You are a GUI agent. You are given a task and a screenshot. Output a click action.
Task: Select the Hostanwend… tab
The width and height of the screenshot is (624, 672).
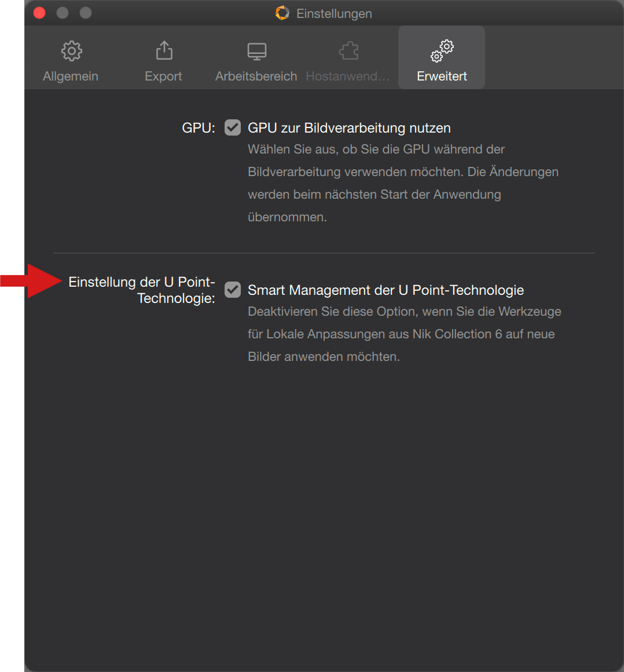coord(348,61)
